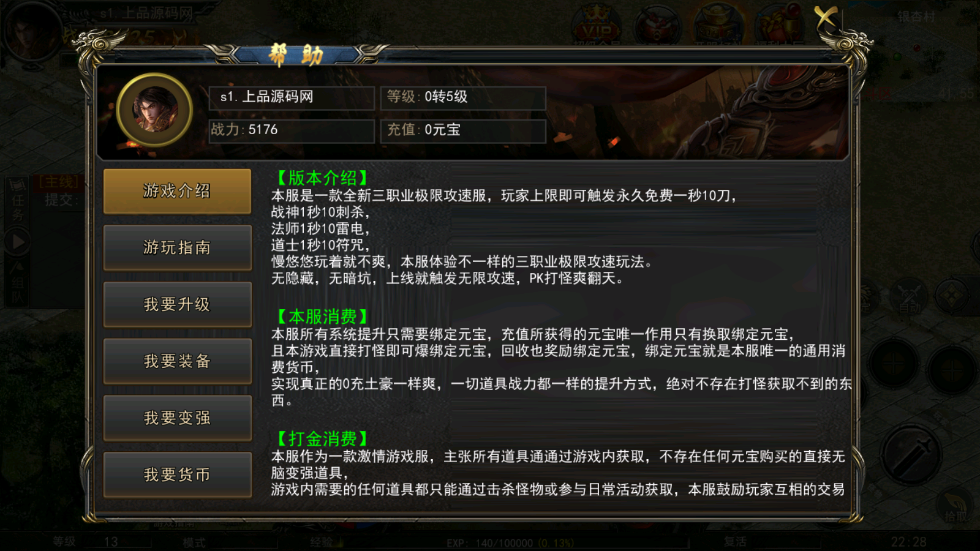Click the 充值 0元宝 recharge field
Viewport: 980px width, 551px height.
[x=463, y=130]
